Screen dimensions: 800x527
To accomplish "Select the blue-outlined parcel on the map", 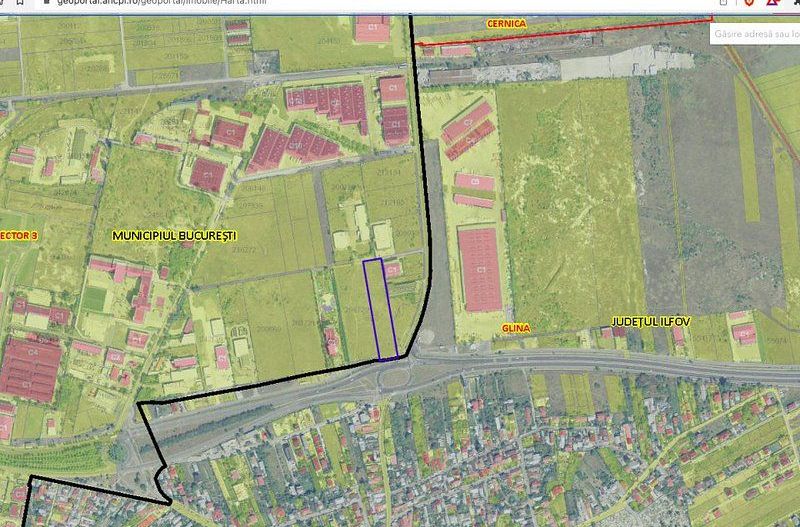I will (381, 309).
